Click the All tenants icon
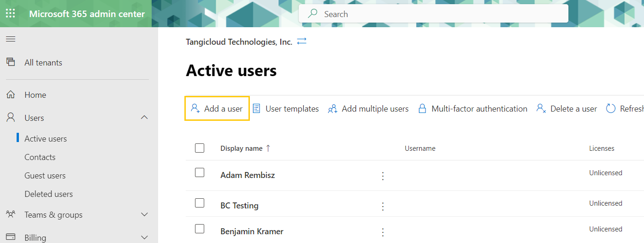The width and height of the screenshot is (644, 243). pos(11,62)
